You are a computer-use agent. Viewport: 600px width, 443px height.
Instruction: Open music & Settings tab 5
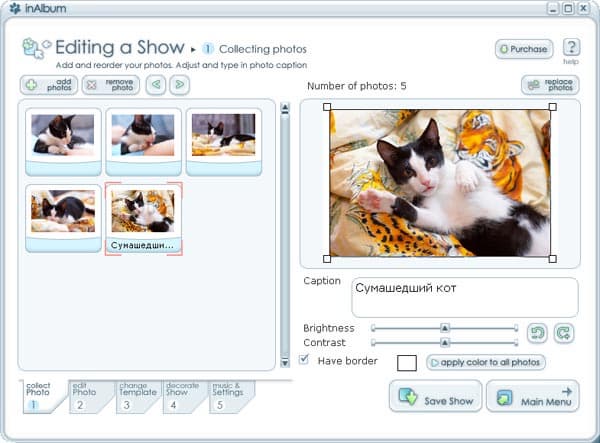coord(229,397)
